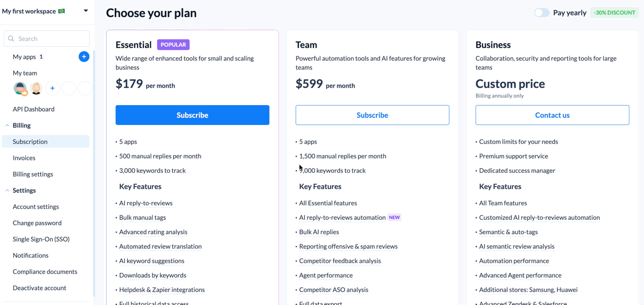Click the add team member plus icon
The height and width of the screenshot is (305, 644).
[52, 88]
